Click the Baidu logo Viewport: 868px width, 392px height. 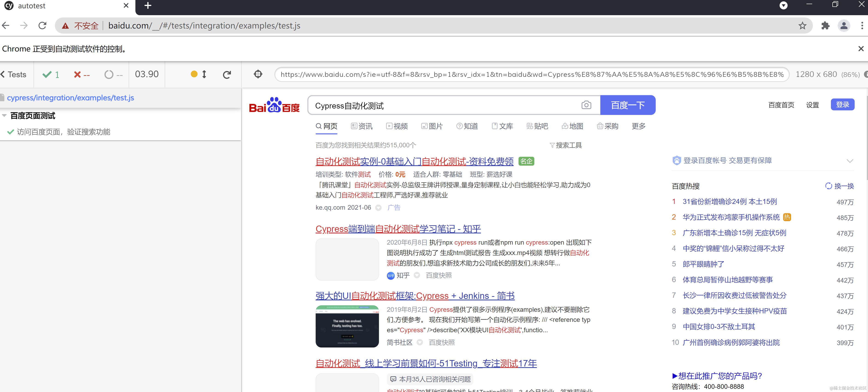[x=274, y=106]
